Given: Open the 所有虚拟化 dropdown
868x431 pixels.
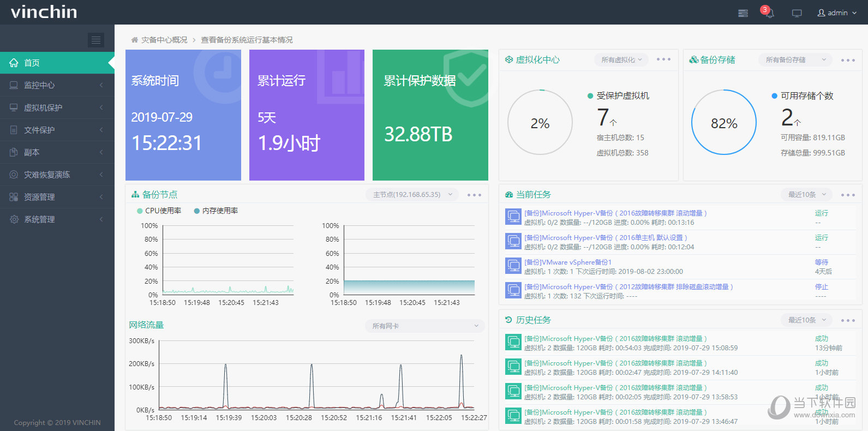Looking at the screenshot, I should [x=621, y=60].
